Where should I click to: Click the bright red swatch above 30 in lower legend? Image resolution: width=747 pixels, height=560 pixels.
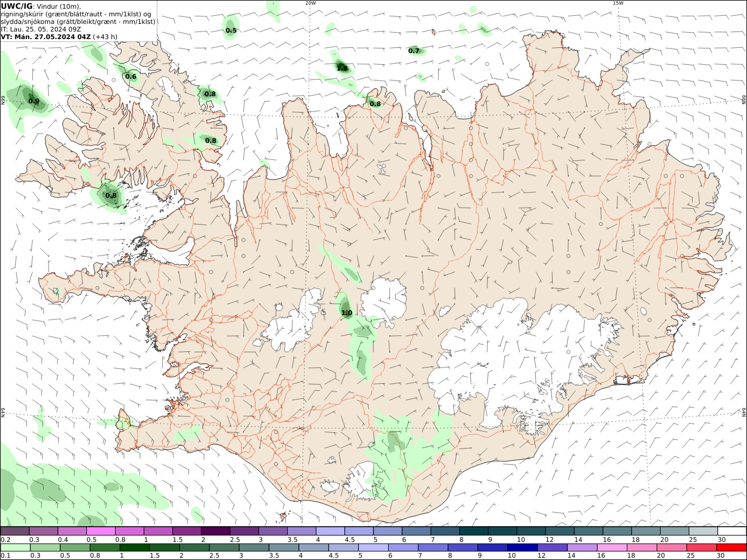[x=731, y=548]
